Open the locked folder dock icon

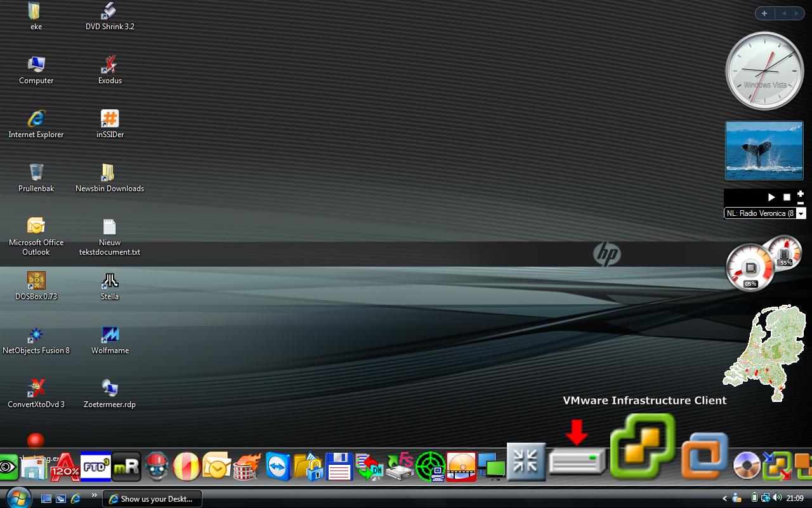click(x=308, y=467)
